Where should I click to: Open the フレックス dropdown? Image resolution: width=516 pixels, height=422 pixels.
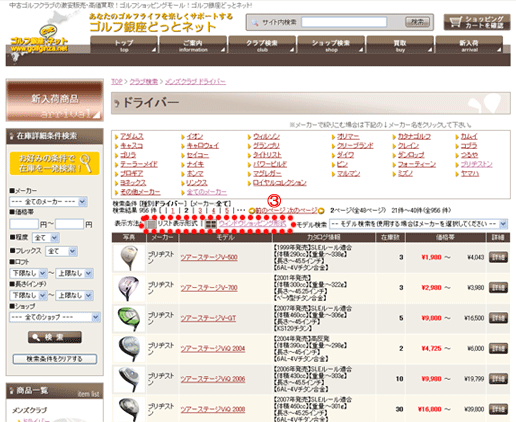coord(61,251)
